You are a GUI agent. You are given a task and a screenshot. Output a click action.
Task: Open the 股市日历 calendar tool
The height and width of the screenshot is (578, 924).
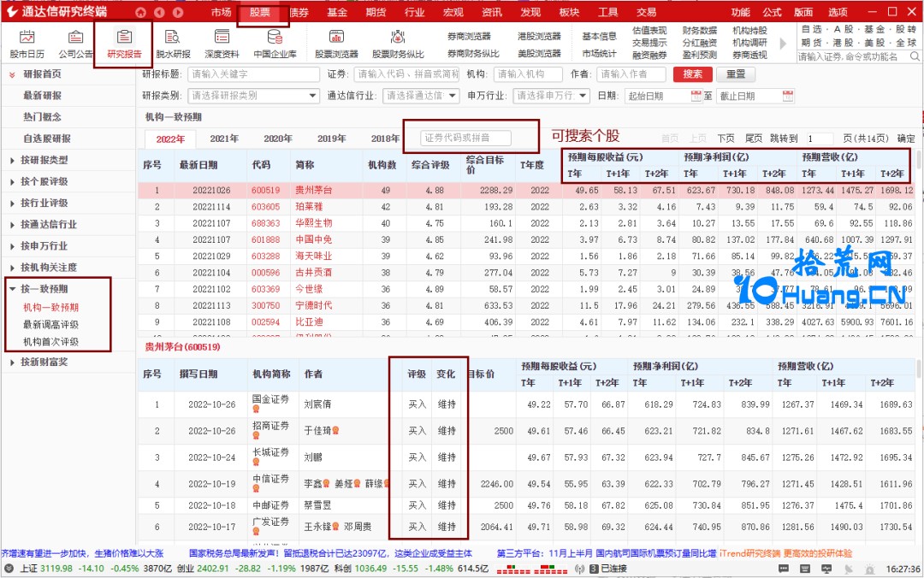[27, 44]
